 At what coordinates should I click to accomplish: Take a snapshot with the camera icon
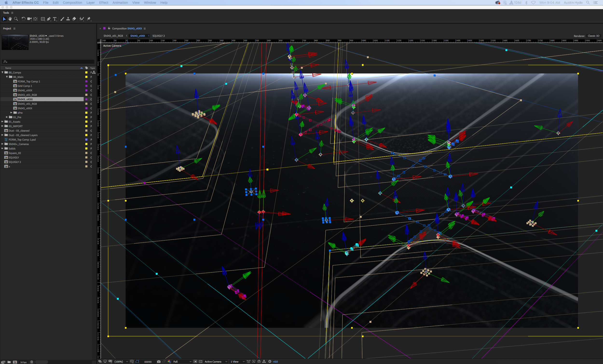(x=159, y=362)
